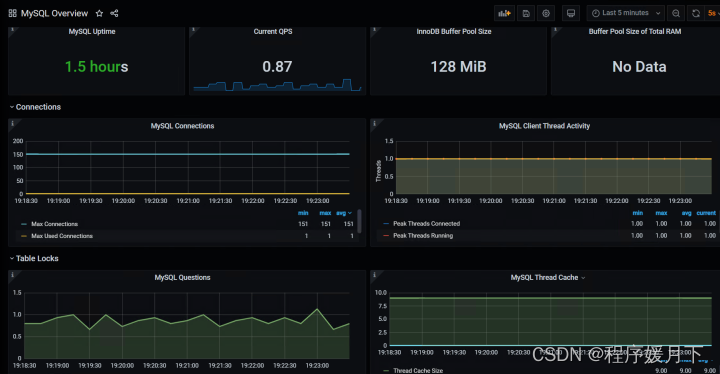Open the MySQL Questions panel title
Screen dimensions: 720x374
coord(182,278)
